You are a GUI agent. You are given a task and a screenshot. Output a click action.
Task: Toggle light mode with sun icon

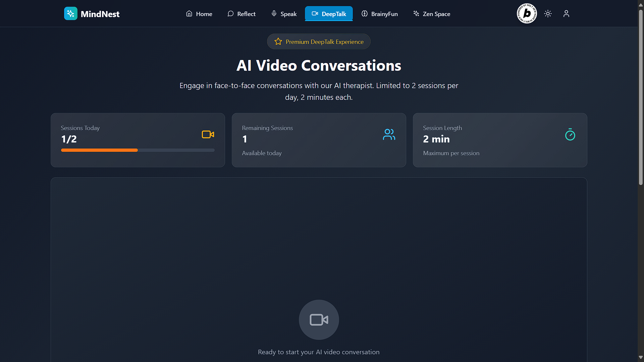(548, 14)
